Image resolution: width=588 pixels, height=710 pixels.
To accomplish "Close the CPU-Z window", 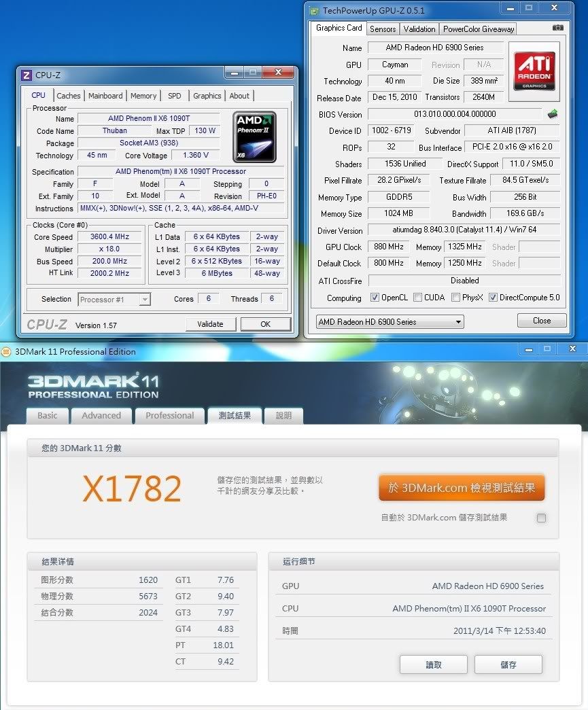I will coord(279,72).
